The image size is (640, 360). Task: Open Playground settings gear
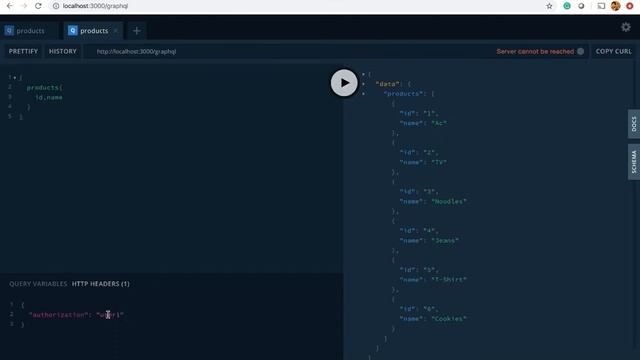pos(626,27)
